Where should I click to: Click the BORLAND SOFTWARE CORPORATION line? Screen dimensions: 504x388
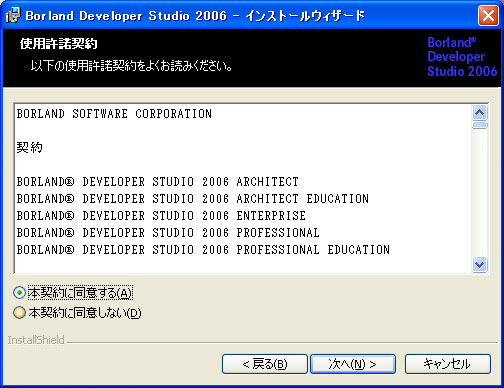[114, 114]
